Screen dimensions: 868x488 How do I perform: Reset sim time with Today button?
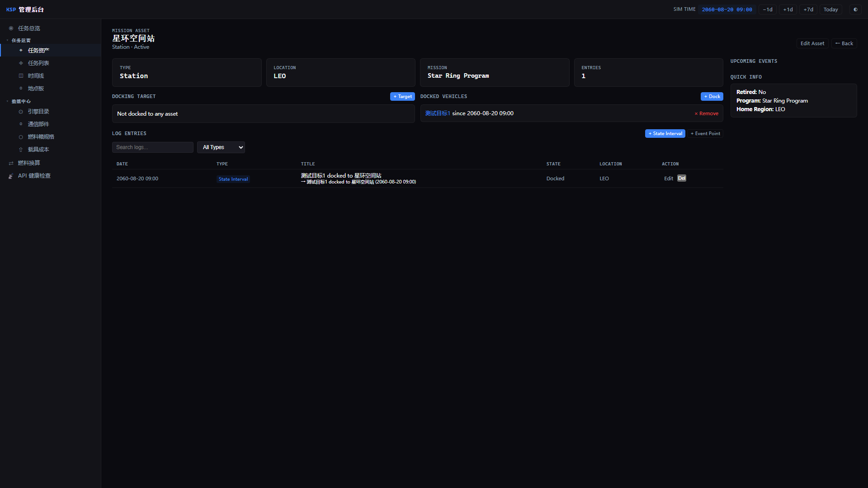point(830,9)
